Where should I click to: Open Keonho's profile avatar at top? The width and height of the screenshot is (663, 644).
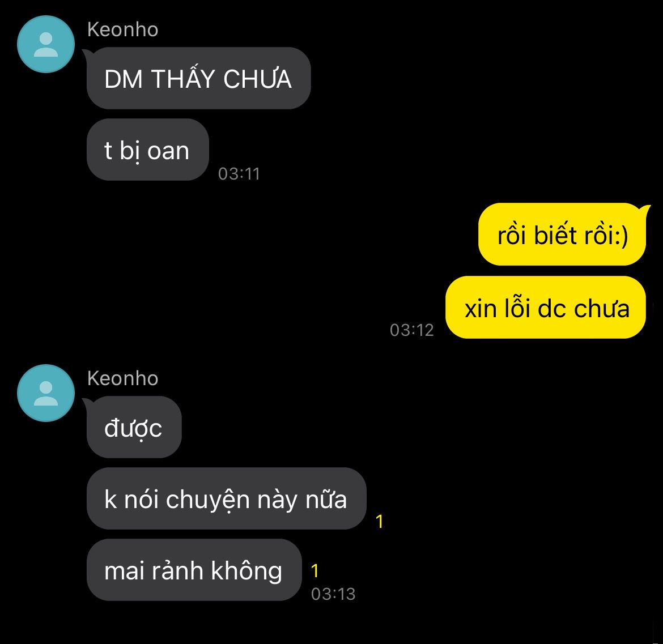(46, 44)
